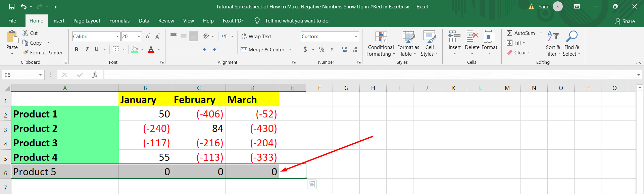Increase font size with larger A
Screen dimensions: 644x194
[x=148, y=36]
